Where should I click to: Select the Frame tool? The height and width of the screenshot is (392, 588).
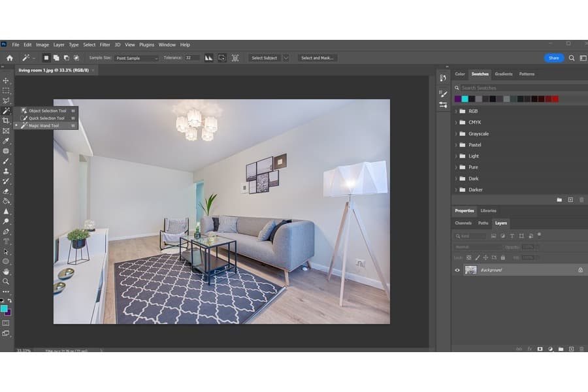(x=6, y=131)
